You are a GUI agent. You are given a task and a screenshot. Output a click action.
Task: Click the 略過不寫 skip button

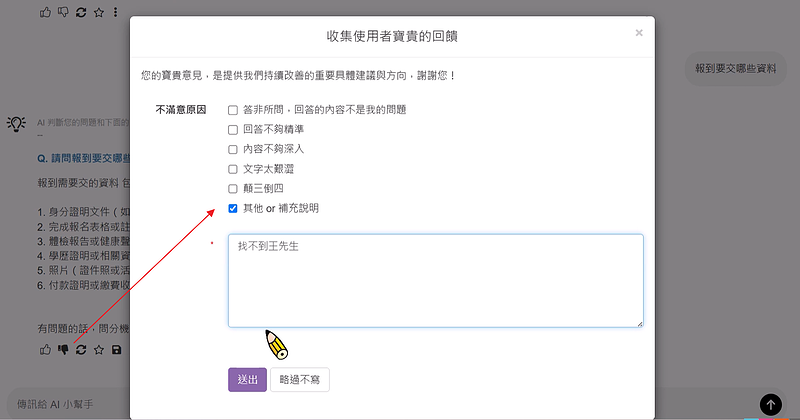coord(299,380)
